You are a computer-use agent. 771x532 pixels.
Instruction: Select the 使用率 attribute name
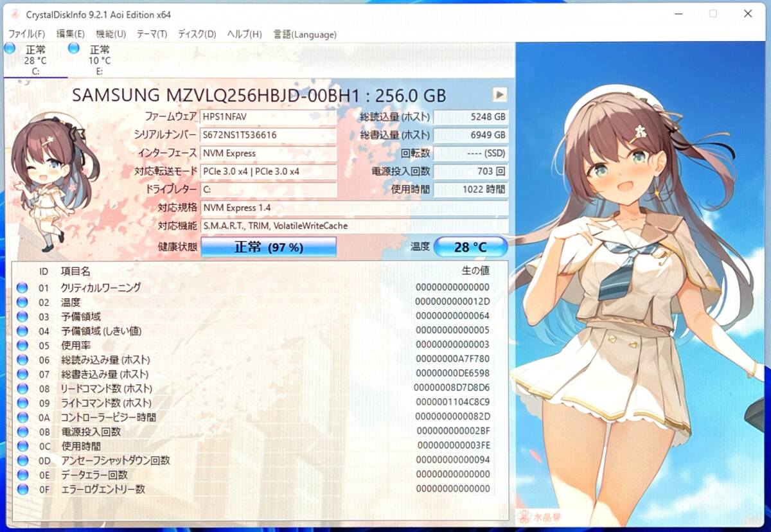pyautogui.click(x=76, y=345)
